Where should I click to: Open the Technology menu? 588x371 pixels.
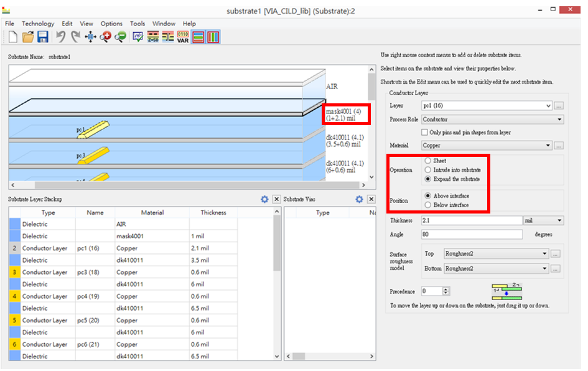(x=38, y=23)
